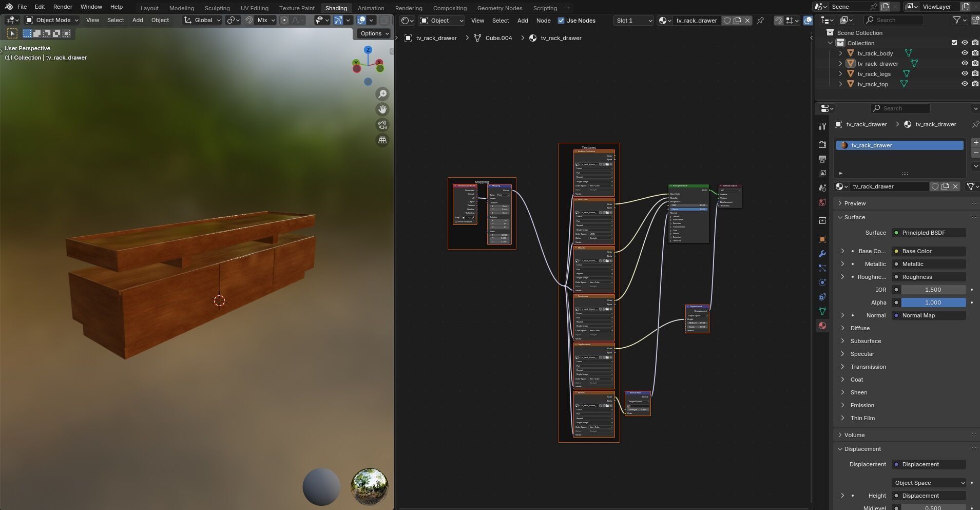Viewport: 980px width, 510px height.
Task: Open the Node menu in node editor
Action: (543, 21)
